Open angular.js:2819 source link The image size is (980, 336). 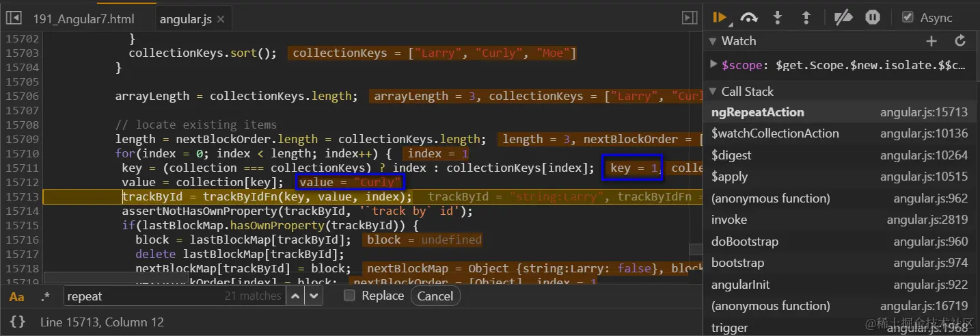927,220
